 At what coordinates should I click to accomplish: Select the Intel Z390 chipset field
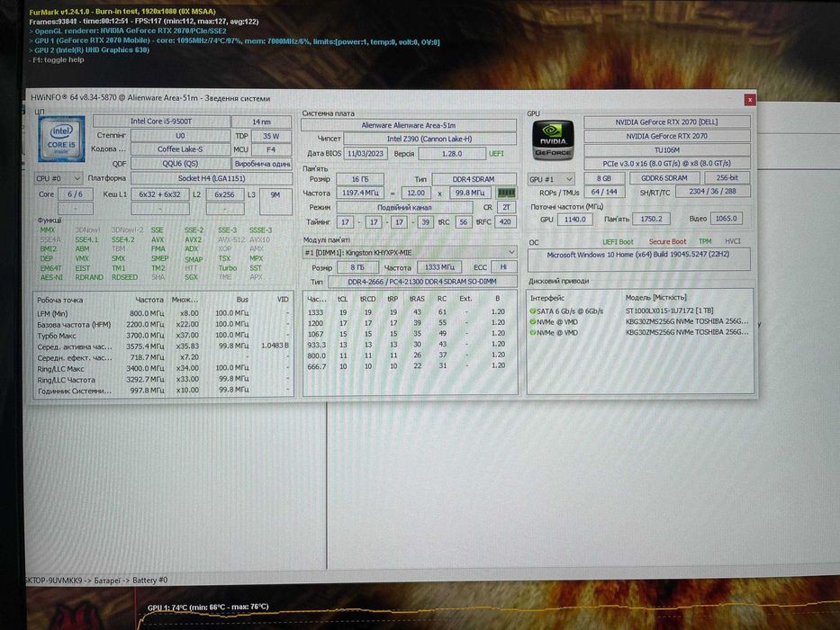(x=429, y=139)
